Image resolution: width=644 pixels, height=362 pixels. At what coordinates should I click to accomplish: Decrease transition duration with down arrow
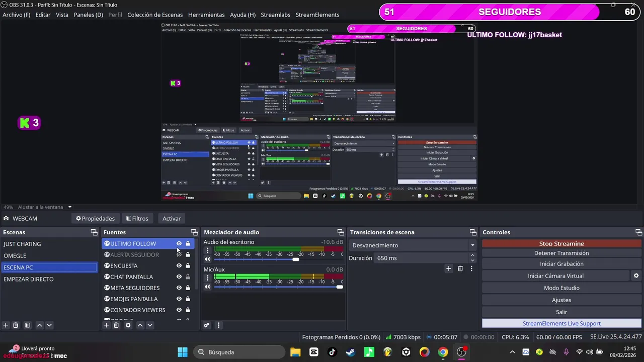coord(472,261)
